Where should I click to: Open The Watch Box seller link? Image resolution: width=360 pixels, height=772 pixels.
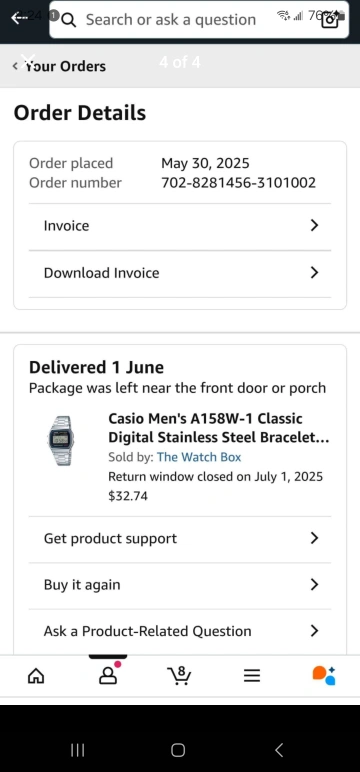click(x=199, y=457)
